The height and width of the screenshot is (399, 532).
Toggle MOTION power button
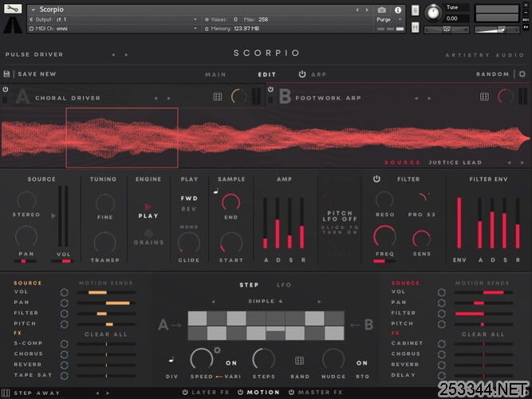click(240, 392)
